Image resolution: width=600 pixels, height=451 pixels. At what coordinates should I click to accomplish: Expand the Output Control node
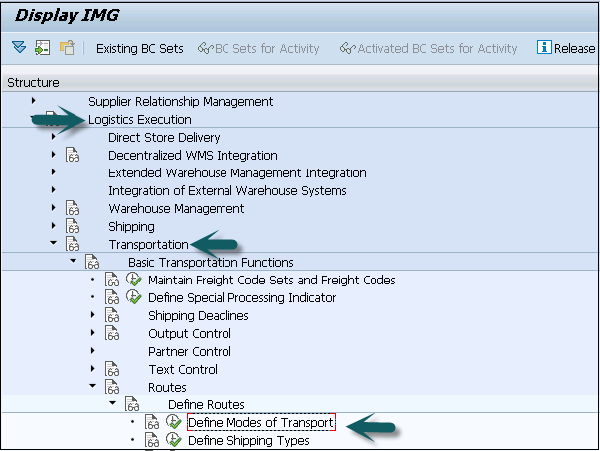(93, 333)
